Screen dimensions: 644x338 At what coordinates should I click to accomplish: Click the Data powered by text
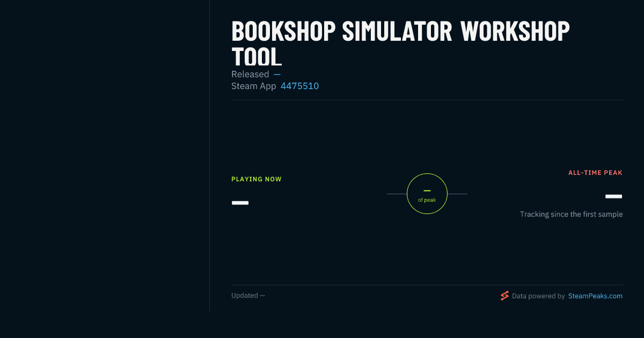pyautogui.click(x=538, y=296)
